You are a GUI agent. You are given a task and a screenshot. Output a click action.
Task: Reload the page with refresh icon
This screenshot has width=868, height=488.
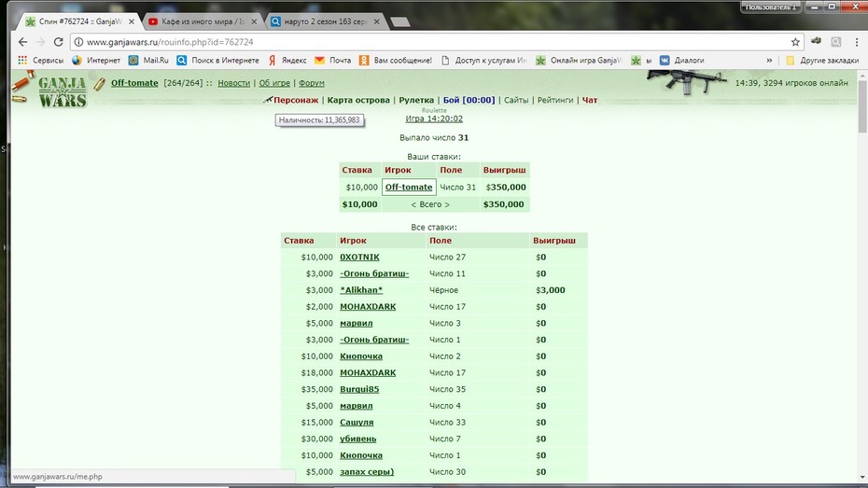point(58,42)
